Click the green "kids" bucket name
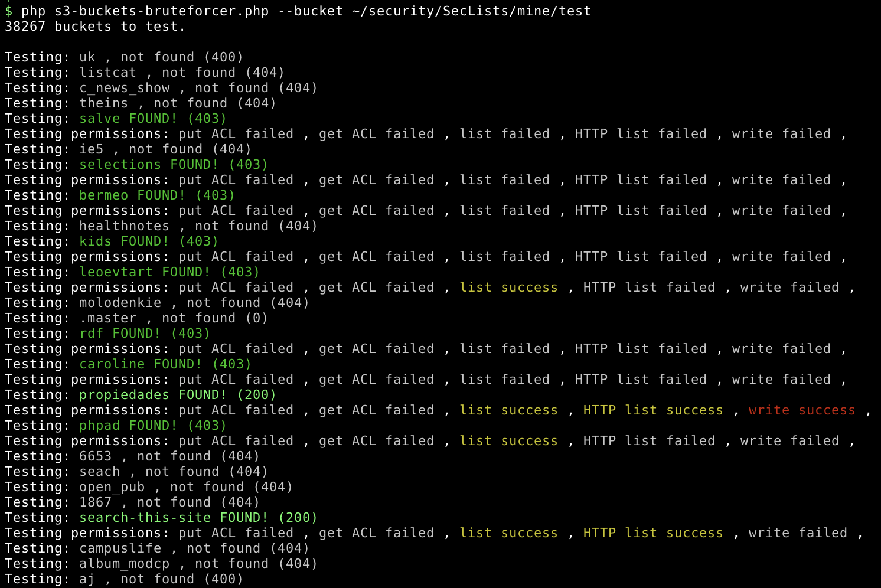This screenshot has width=881, height=588. click(x=95, y=241)
